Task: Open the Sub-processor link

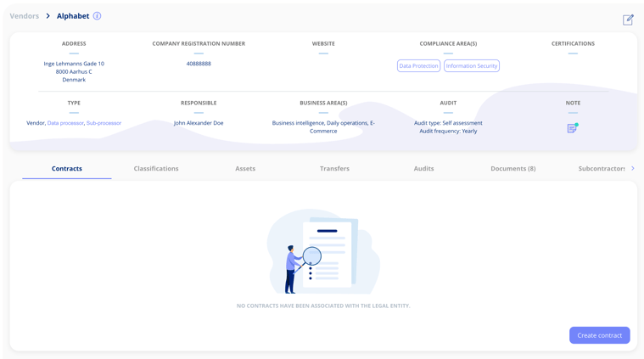Action: point(104,123)
